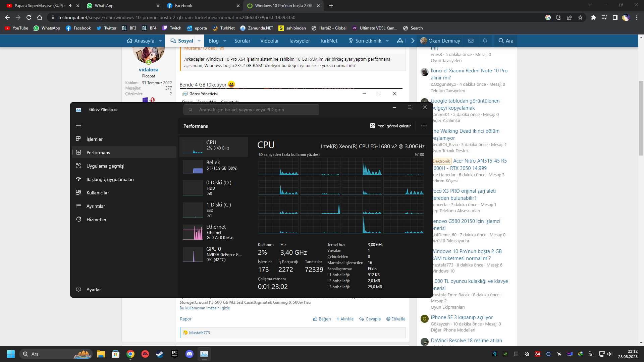Toggle the Task Manager hamburger navigation menu
Viewport: 644px width, 362px height.
tap(78, 125)
